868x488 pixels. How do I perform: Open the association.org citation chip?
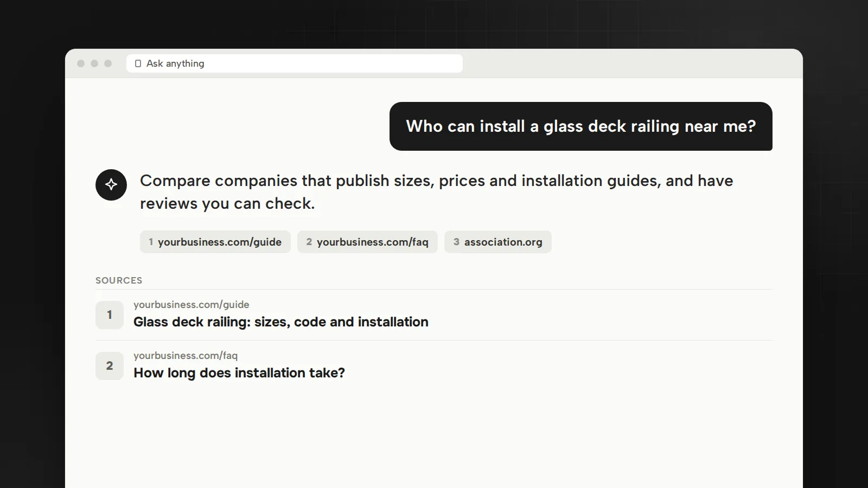tap(498, 242)
